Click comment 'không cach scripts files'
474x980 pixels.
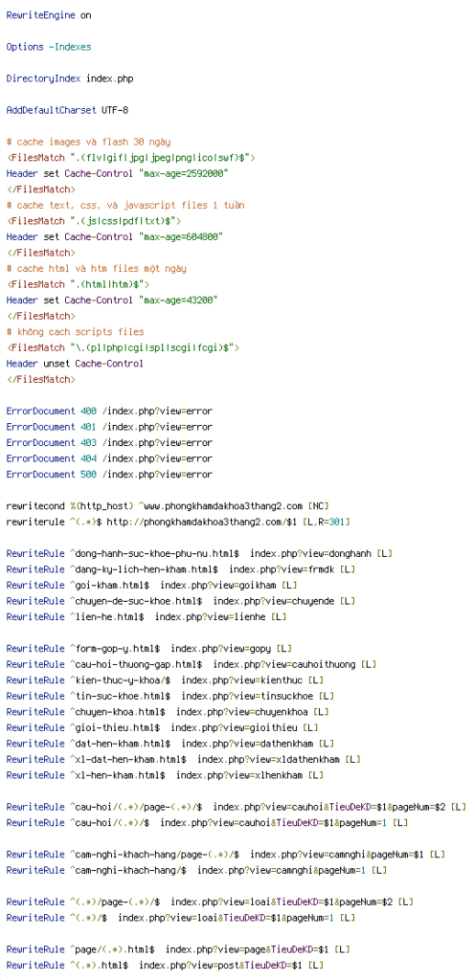[x=75, y=332]
